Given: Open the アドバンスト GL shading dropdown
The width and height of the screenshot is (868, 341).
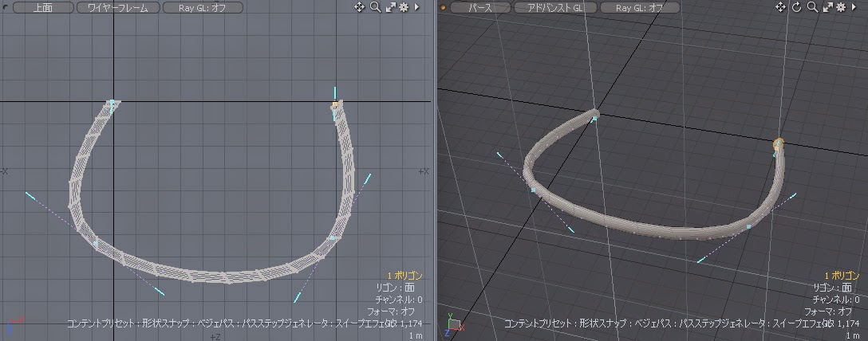Looking at the screenshot, I should tap(555, 8).
